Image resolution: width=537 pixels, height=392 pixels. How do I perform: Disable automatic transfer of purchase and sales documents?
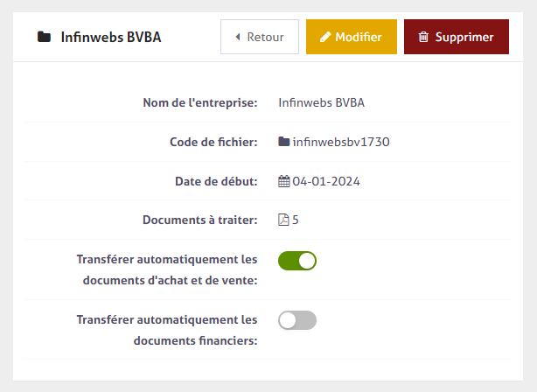coord(297,261)
